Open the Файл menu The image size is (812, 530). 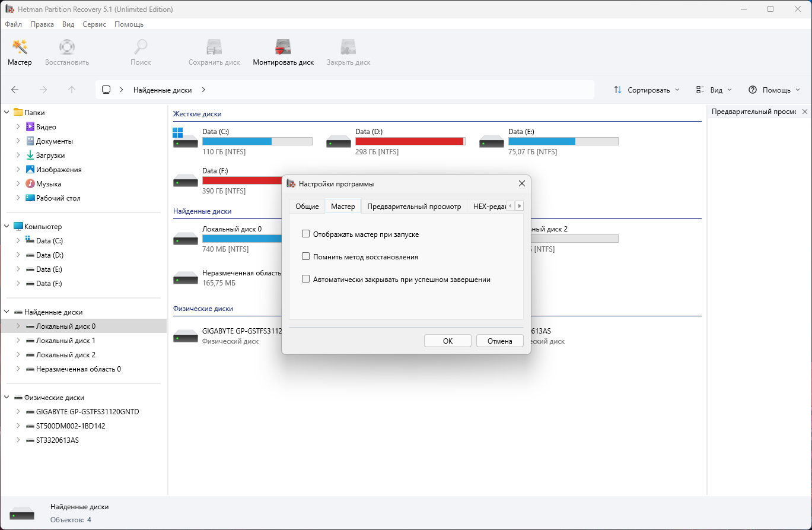pos(13,24)
